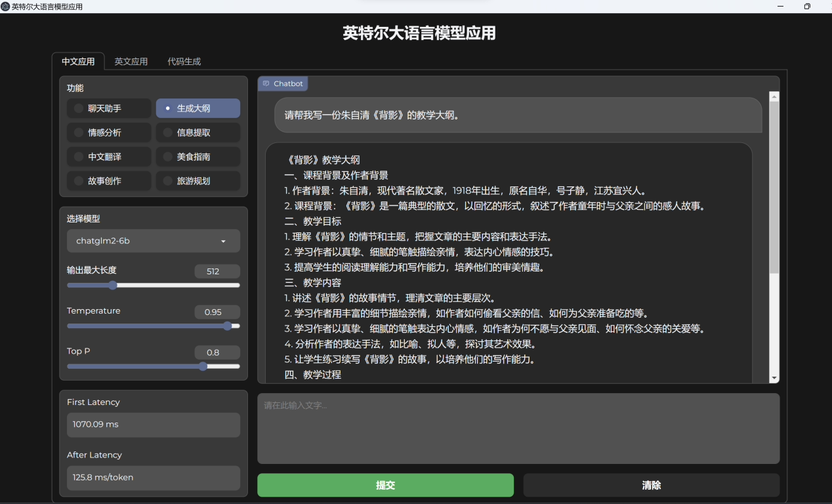Screen dimensions: 832x504
Task: Restore down the window
Action: click(x=807, y=7)
